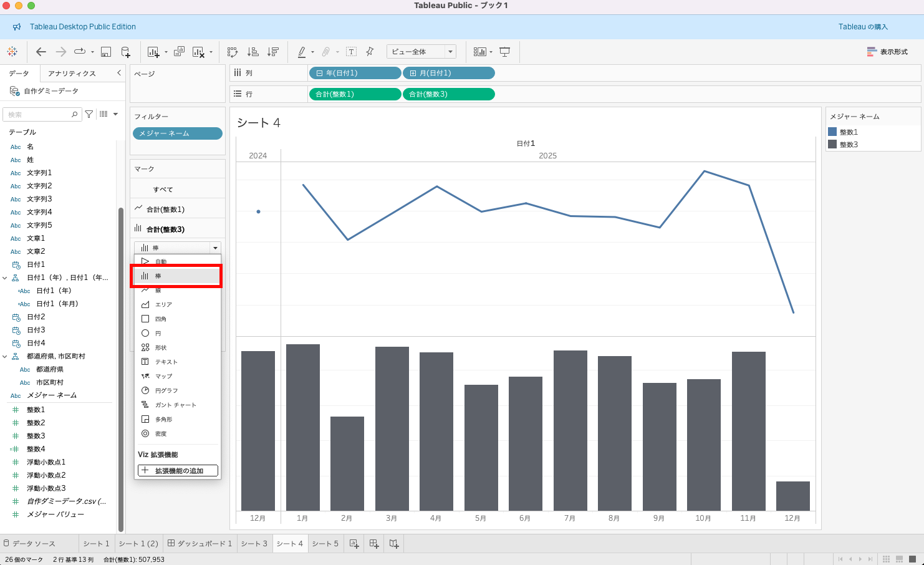
Task: Click the new worksheet icon in tab bar
Action: point(354,544)
